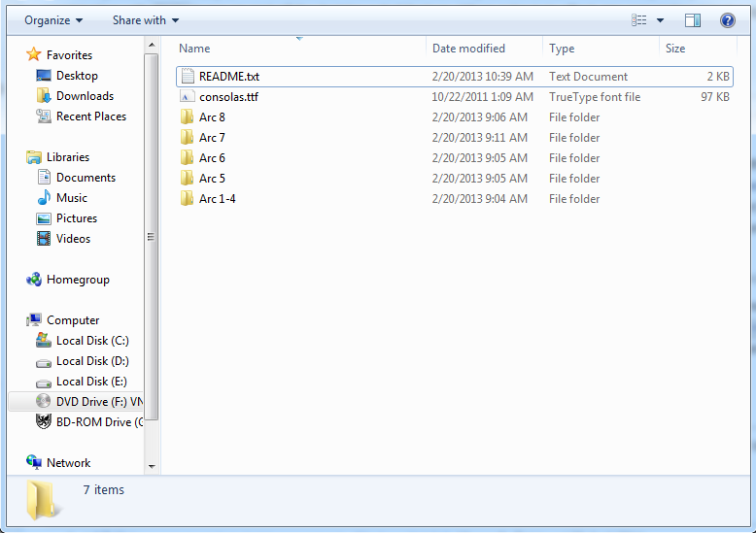
Task: Open the Organize menu
Action: [x=53, y=19]
